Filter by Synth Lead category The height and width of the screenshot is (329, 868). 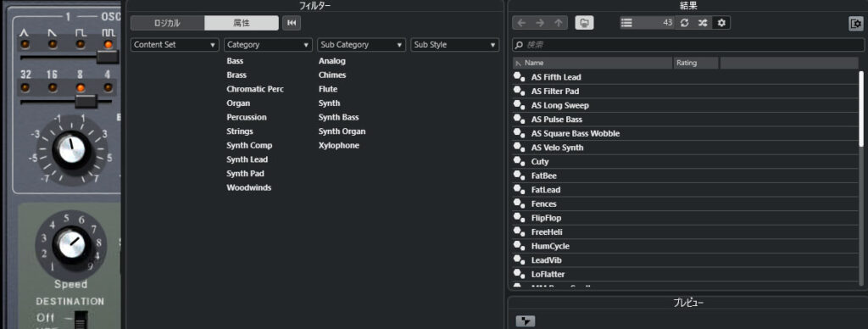pyautogui.click(x=247, y=159)
